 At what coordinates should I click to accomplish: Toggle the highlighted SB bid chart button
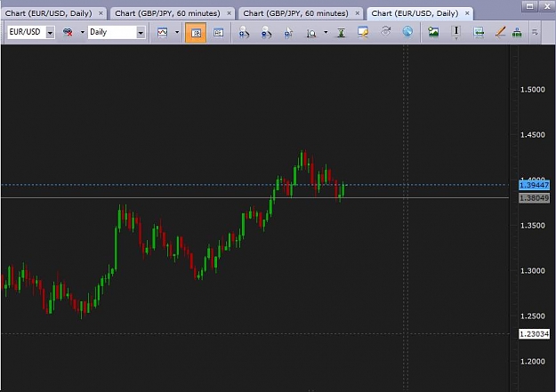click(x=196, y=33)
